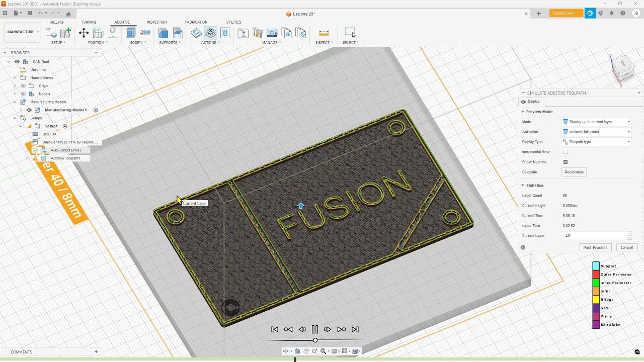Open the Volume Lattice tool in Modify group
644x362 pixels.
click(130, 33)
